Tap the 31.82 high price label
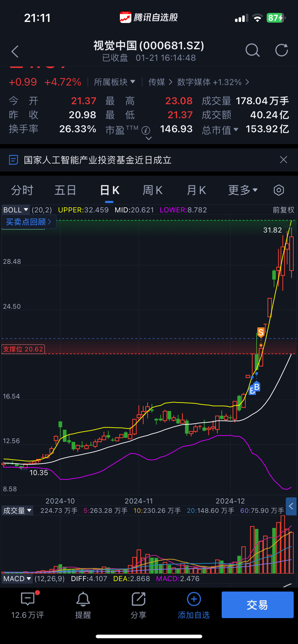Image resolution: width=298 pixels, height=644 pixels. tap(272, 230)
